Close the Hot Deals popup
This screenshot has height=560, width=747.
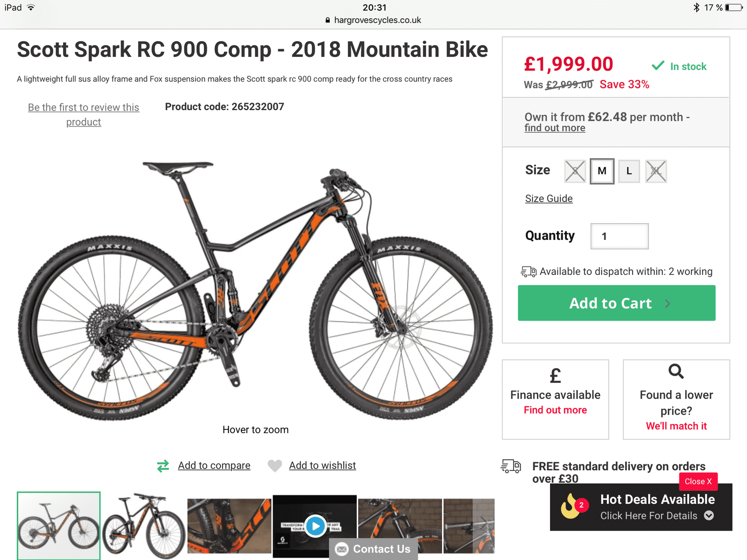[698, 482]
